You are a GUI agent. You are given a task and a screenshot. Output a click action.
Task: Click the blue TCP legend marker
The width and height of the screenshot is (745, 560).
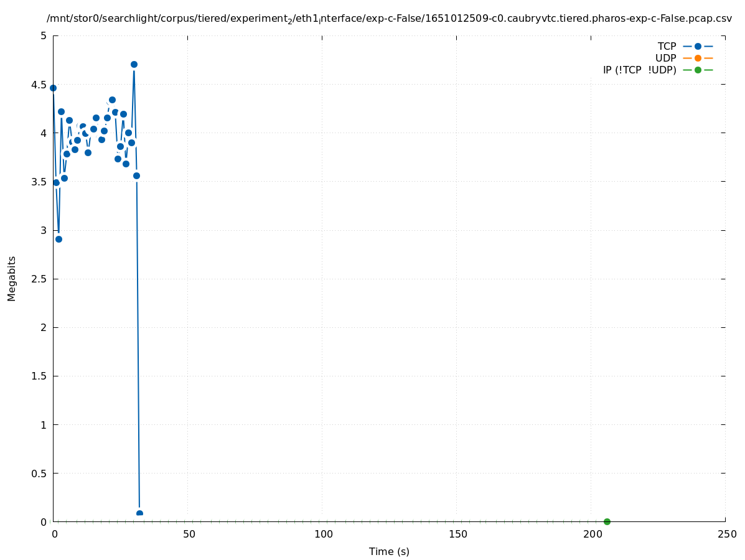(x=698, y=46)
